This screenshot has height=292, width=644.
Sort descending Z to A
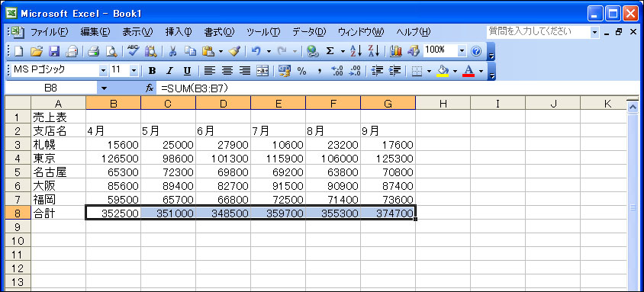point(374,51)
